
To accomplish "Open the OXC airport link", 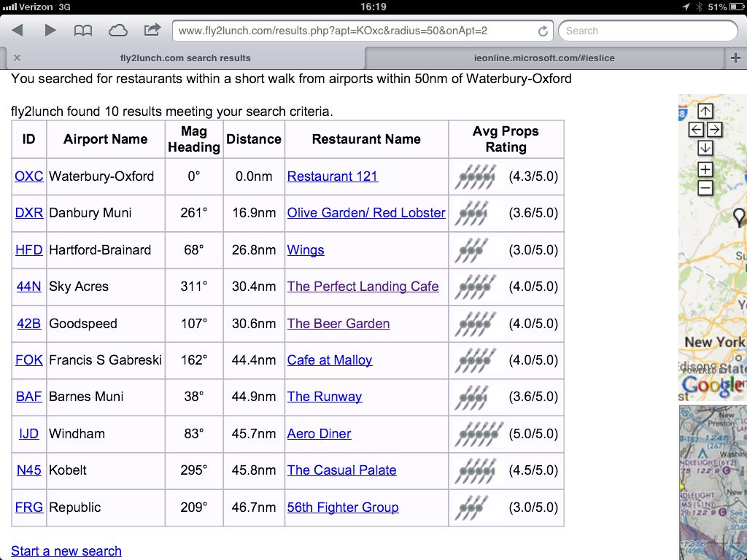I will 29,176.
